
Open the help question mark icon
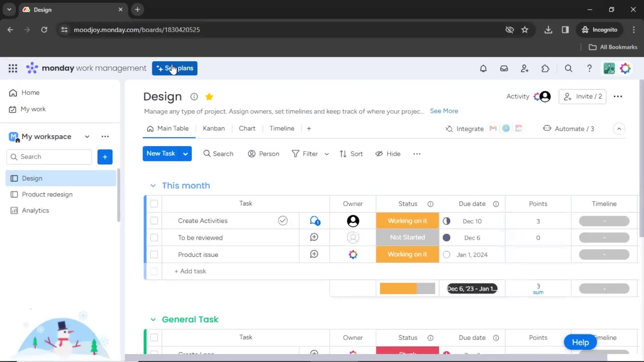coord(589,68)
